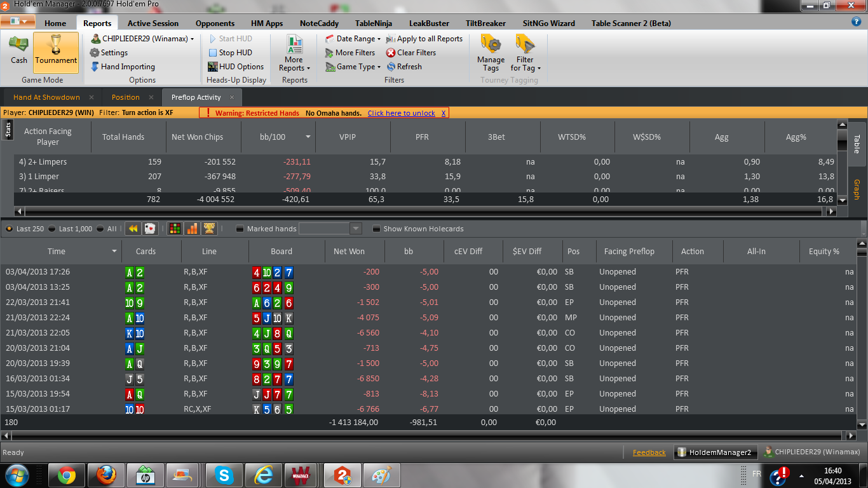Select Last 1,000 hands option

tap(71, 229)
